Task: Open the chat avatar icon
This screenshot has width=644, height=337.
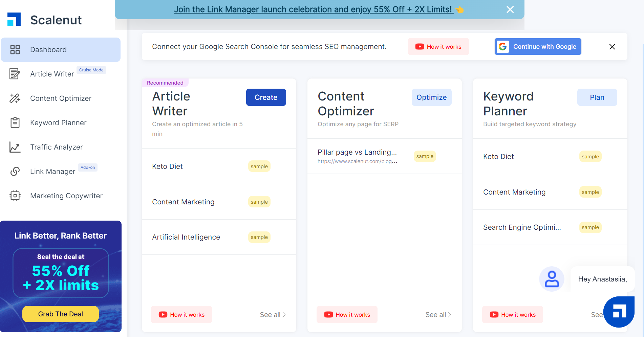Action: 552,279
